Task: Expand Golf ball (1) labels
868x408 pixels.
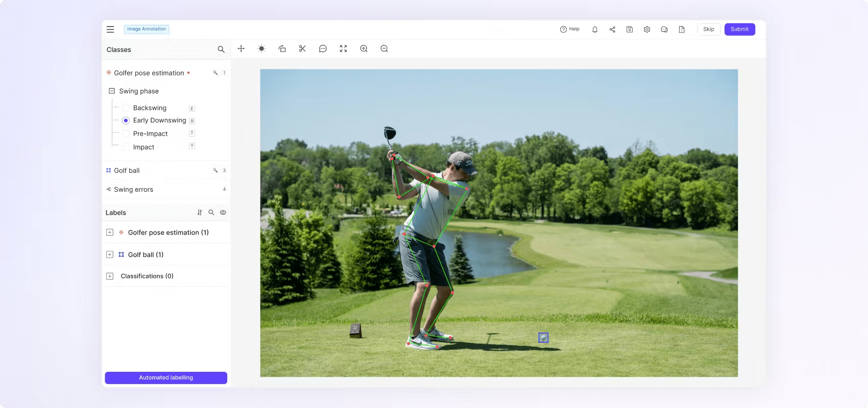Action: click(110, 254)
